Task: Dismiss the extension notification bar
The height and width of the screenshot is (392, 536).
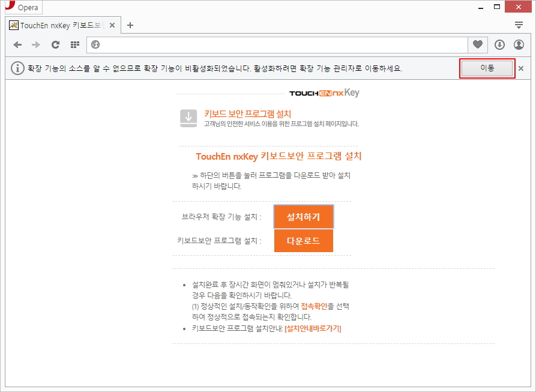Action: pyautogui.click(x=521, y=68)
